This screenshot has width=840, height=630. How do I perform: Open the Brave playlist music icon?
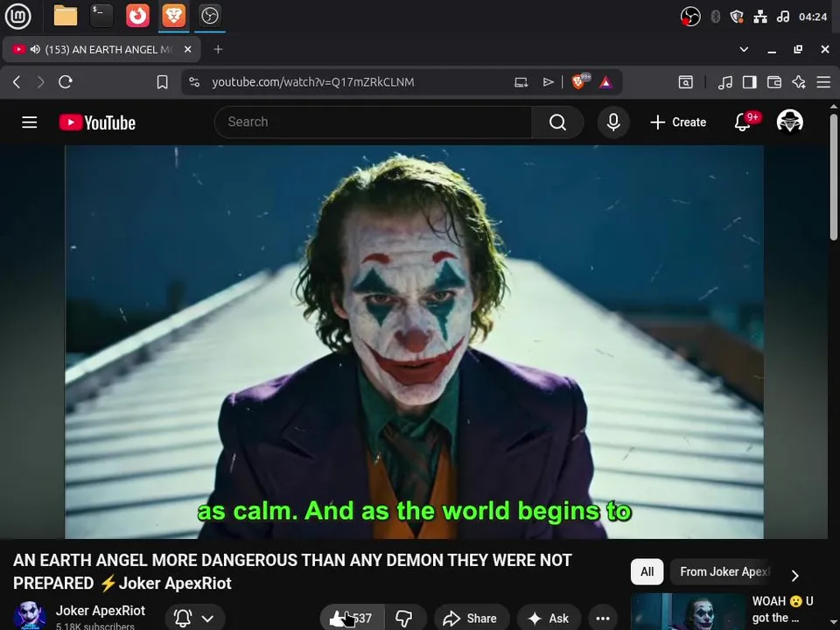(x=724, y=82)
